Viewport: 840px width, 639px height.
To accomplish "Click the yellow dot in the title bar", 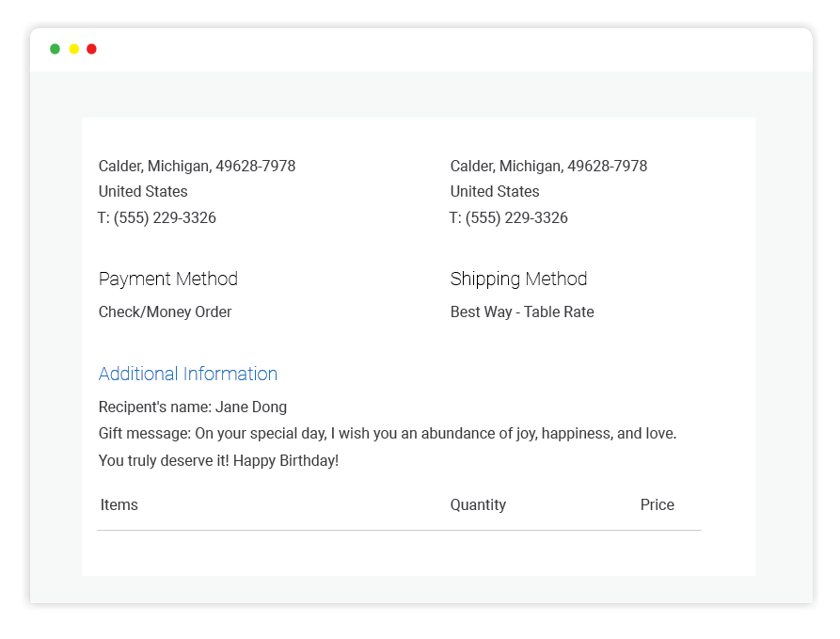I will click(x=73, y=49).
